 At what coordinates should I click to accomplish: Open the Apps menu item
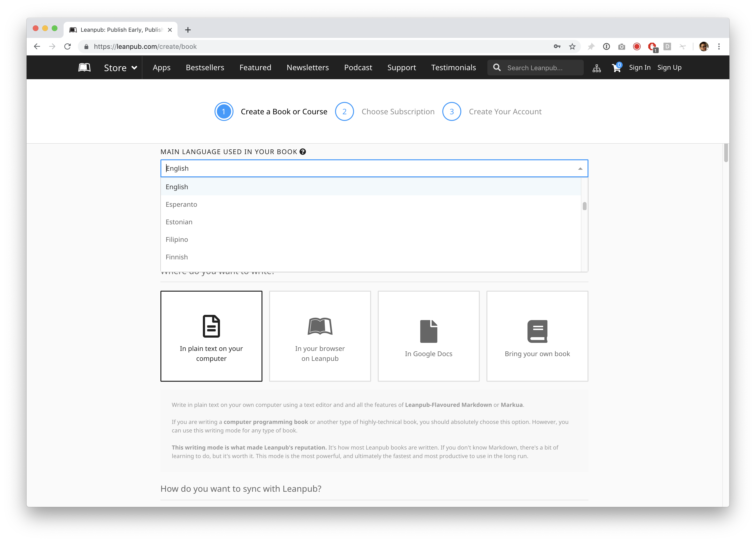161,68
